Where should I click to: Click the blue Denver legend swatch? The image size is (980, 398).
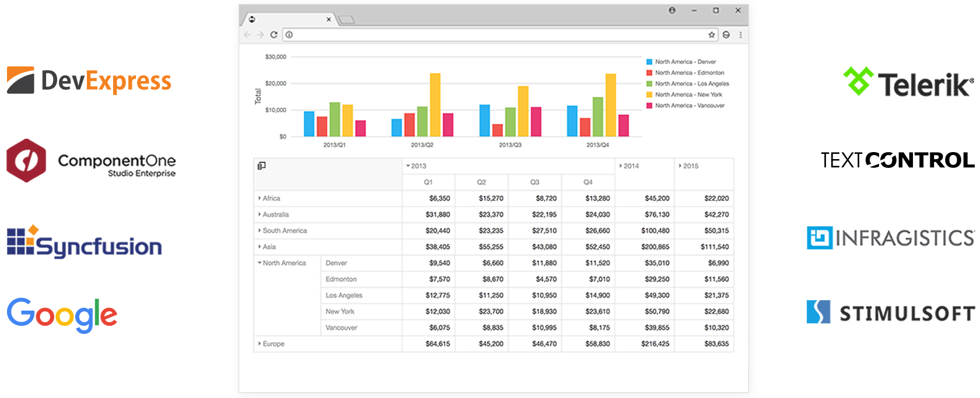[649, 62]
